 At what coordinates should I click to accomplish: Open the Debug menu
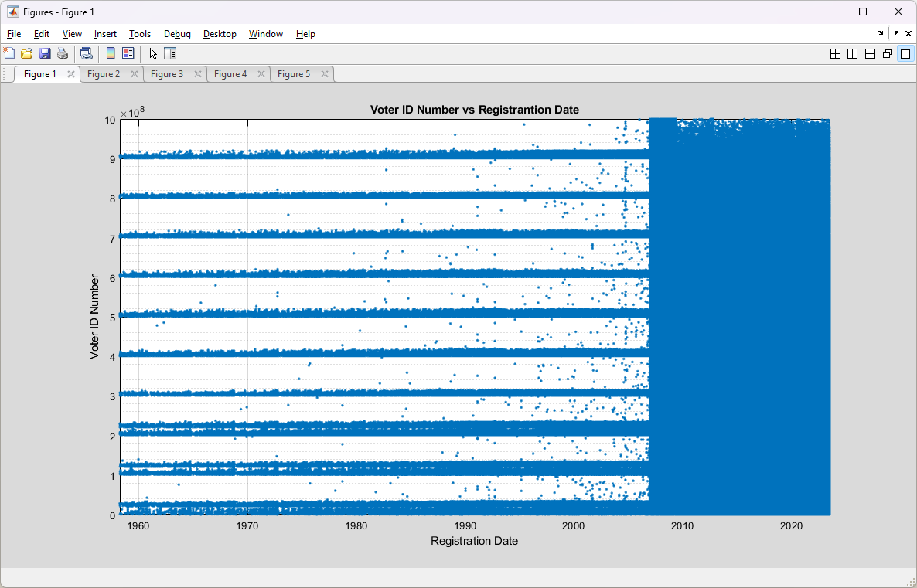177,34
